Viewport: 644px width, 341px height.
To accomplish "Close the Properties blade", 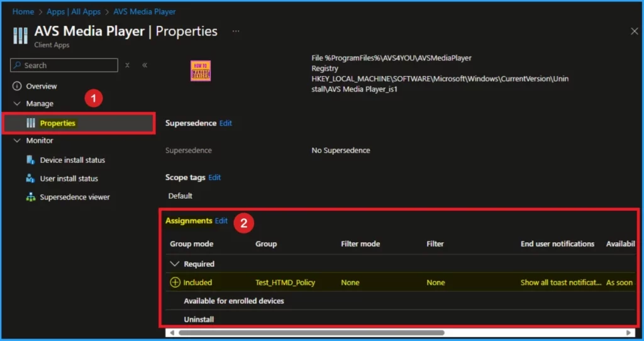I will (634, 31).
